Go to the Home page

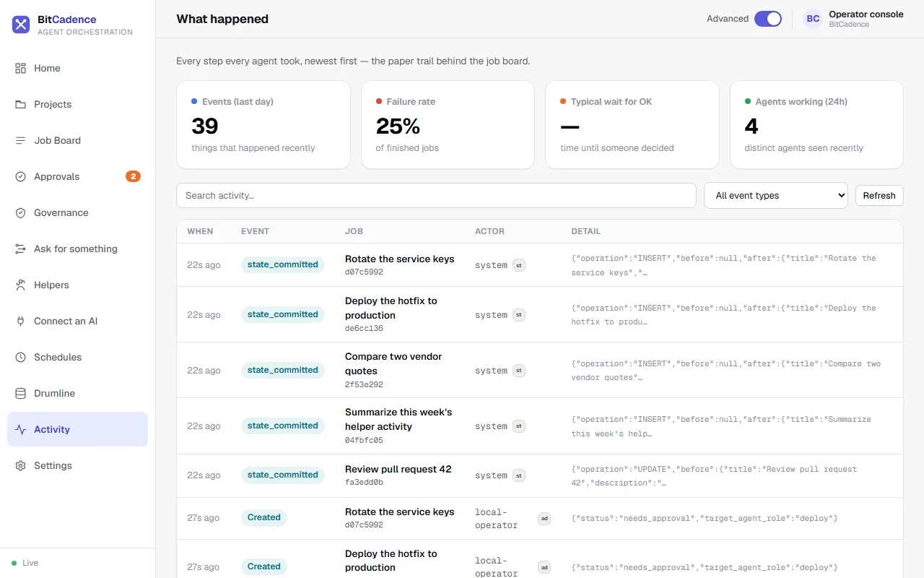[78, 68]
